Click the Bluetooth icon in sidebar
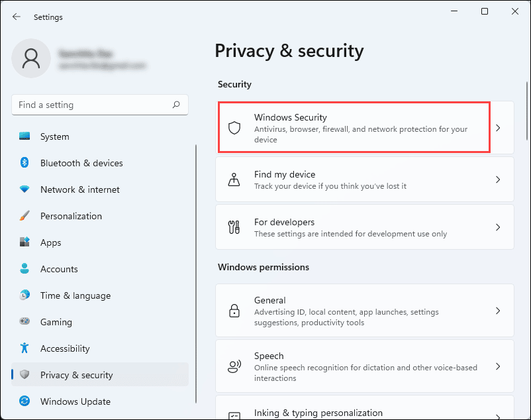The width and height of the screenshot is (531, 420). pos(24,162)
